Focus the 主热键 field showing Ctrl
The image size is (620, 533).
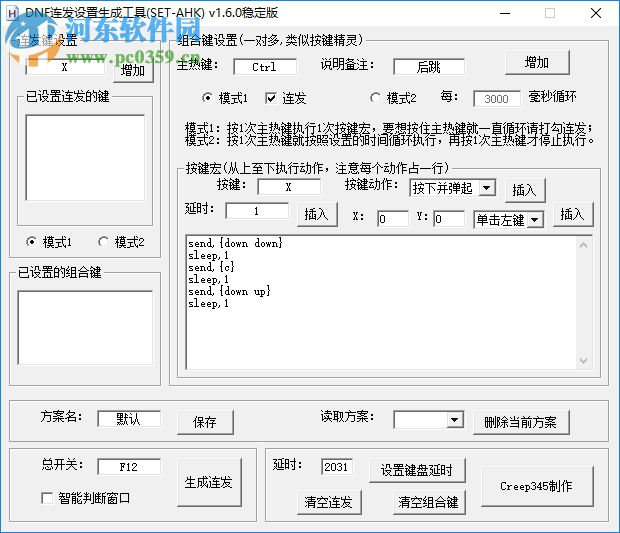click(265, 66)
